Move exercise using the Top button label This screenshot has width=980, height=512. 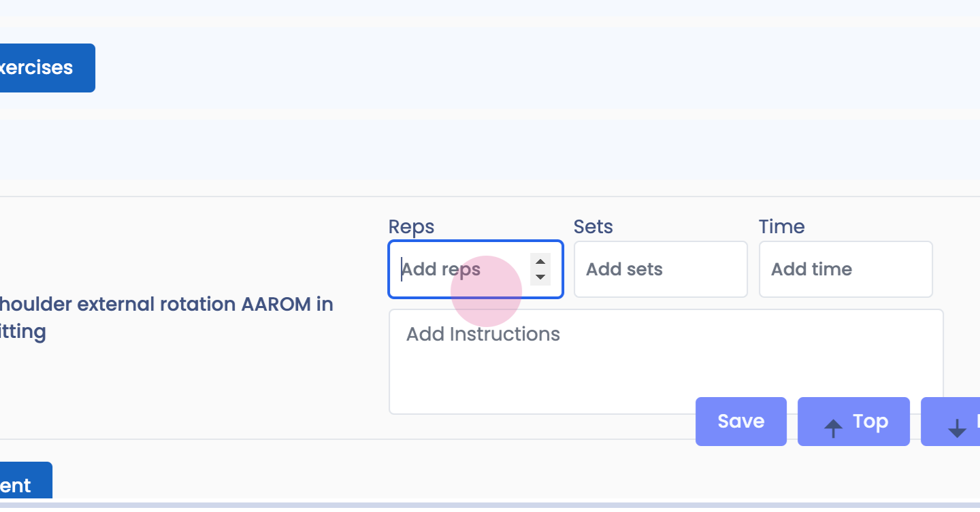click(x=870, y=422)
